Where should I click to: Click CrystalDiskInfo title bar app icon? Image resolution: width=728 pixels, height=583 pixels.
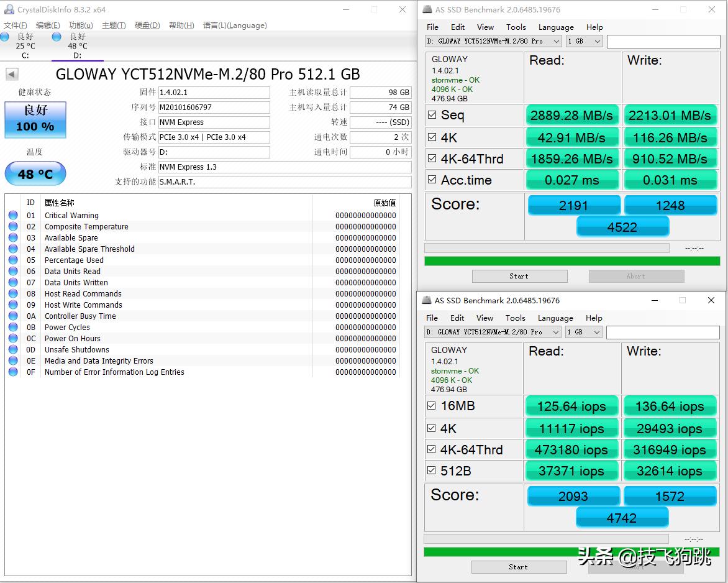[x=9, y=9]
